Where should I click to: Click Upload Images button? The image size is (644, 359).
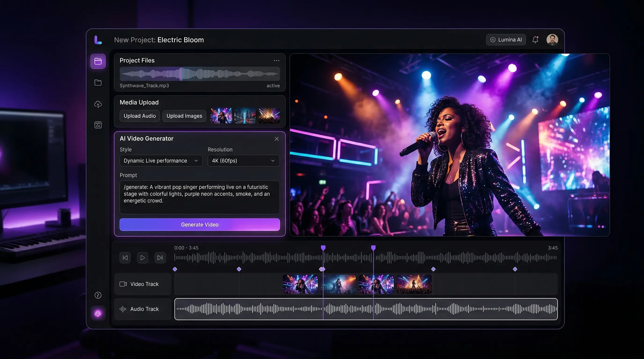pyautogui.click(x=184, y=116)
